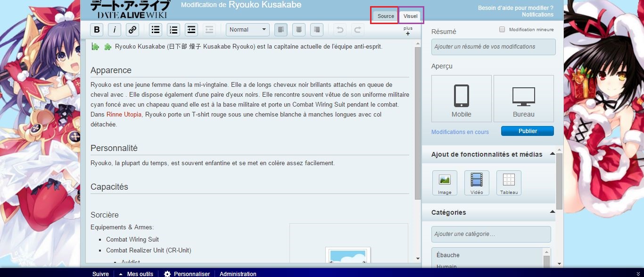Image resolution: width=644 pixels, height=277 pixels.
Task: Click the Ajouter une catégorie field
Action: click(491, 234)
